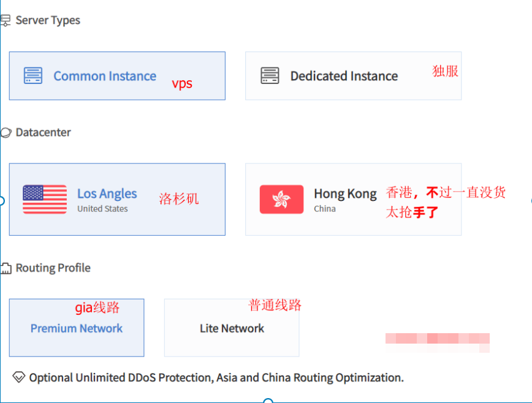Image resolution: width=532 pixels, height=403 pixels.
Task: Click the Routing Profile section icon
Action: tap(6, 268)
